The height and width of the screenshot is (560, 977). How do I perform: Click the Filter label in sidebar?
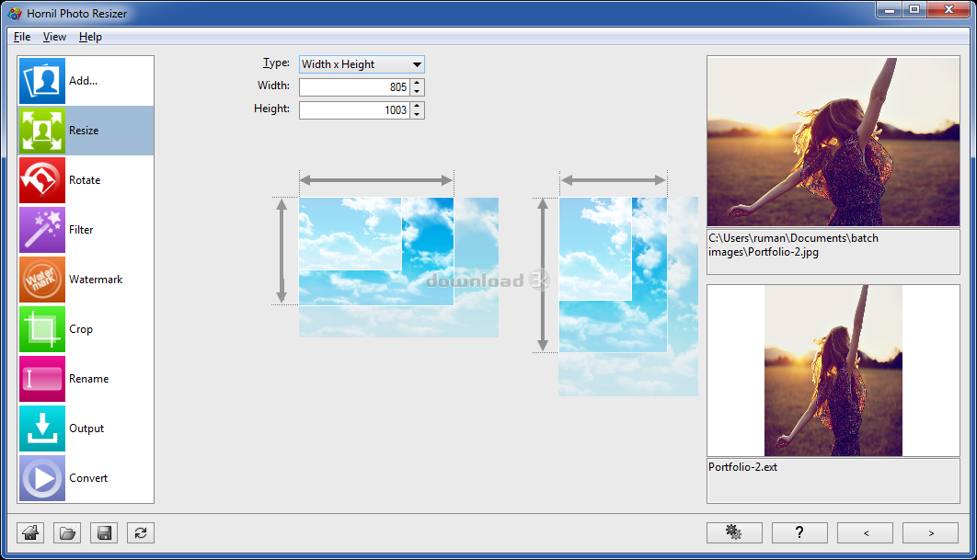point(81,230)
